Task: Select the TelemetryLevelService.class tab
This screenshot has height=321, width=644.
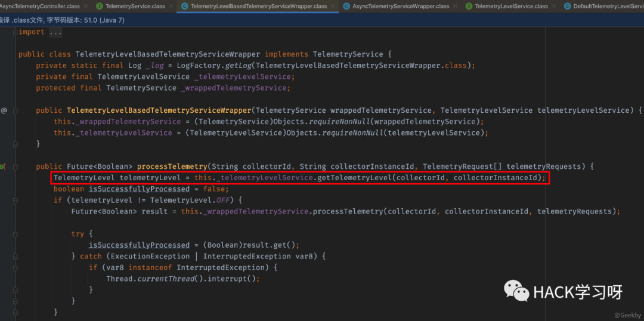Action: coord(511,6)
